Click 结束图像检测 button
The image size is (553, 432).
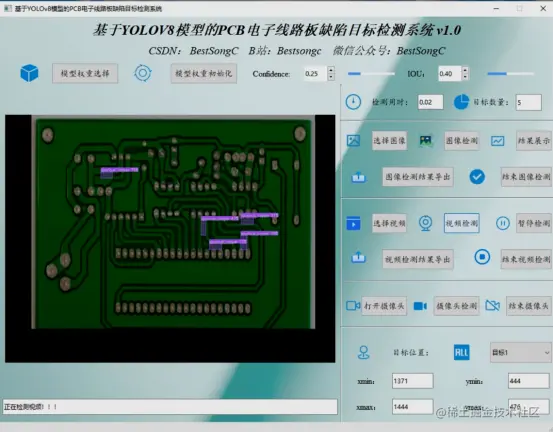coord(526,177)
